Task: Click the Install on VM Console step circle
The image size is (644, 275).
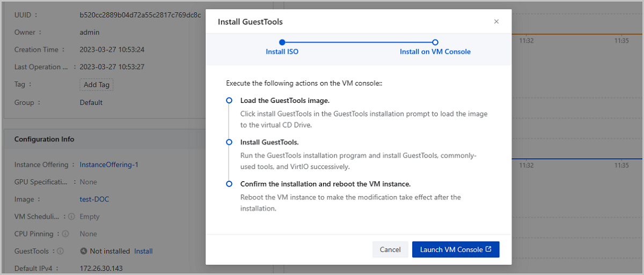Action: click(435, 42)
